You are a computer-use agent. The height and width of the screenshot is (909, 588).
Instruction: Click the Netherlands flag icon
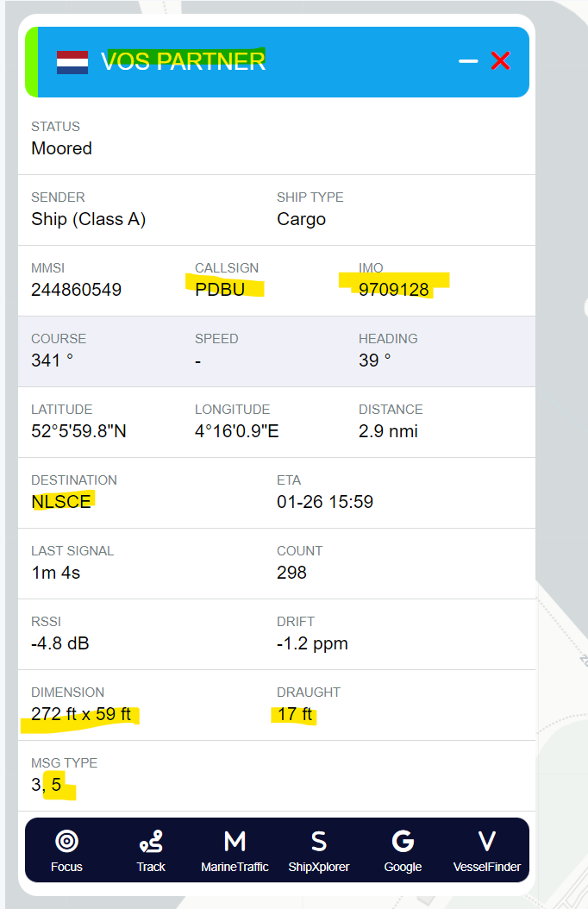coord(72,61)
